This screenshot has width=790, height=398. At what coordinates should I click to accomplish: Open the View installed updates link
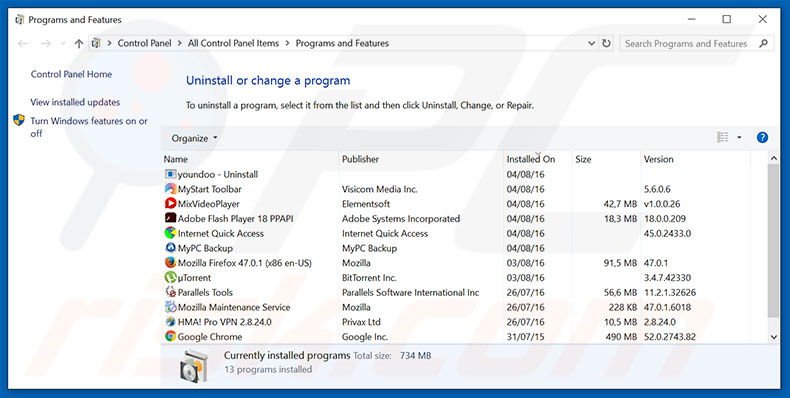[x=75, y=102]
